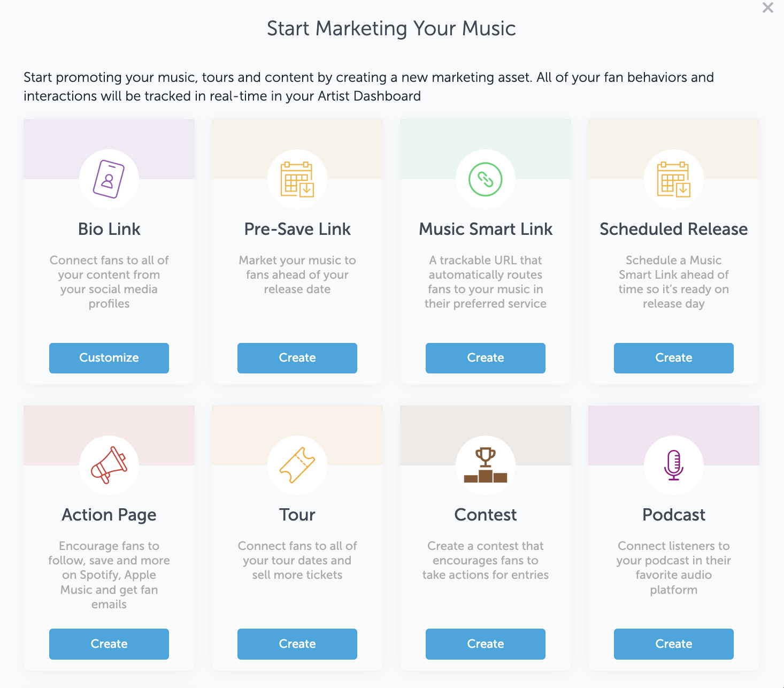This screenshot has width=784, height=688.
Task: Select the Scheduled Release card title
Action: (x=674, y=229)
